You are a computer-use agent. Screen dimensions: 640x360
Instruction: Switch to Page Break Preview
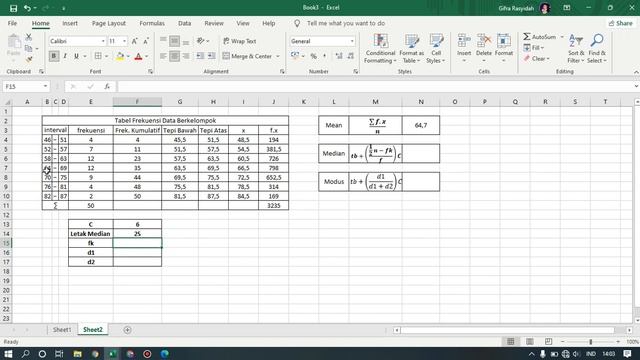(x=548, y=342)
